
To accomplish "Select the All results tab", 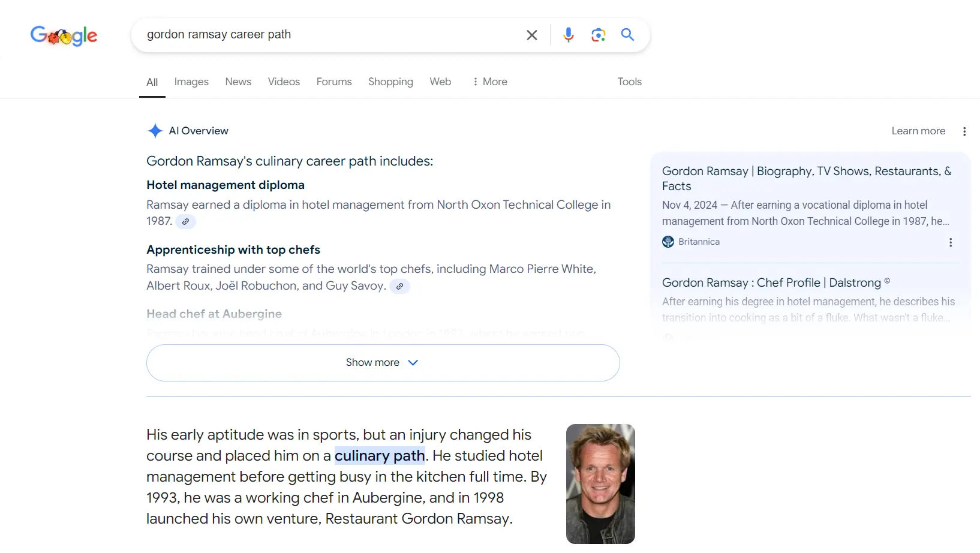I will click(x=152, y=82).
